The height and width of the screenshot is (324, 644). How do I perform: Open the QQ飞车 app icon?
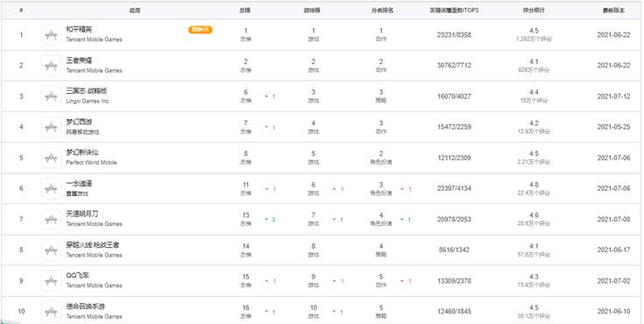tap(51, 281)
